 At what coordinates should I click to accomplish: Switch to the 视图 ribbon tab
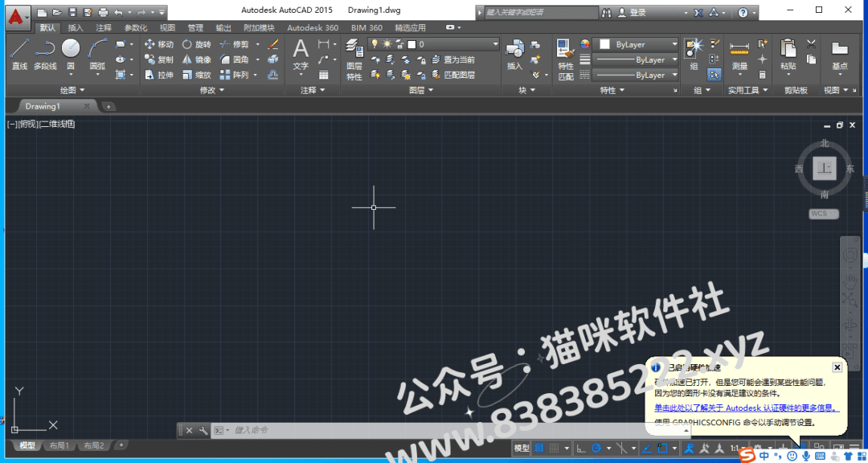(167, 27)
